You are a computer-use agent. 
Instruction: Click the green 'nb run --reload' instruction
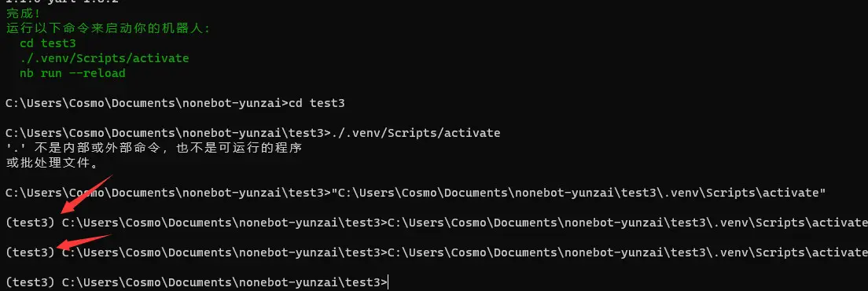tap(72, 73)
